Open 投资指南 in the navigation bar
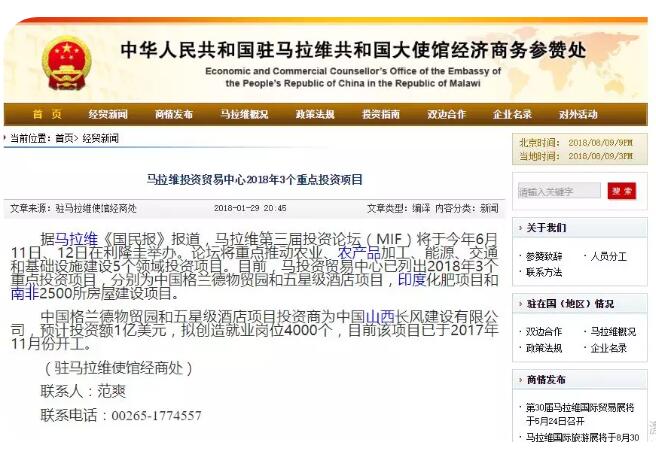The width and height of the screenshot is (656, 458). click(x=381, y=114)
